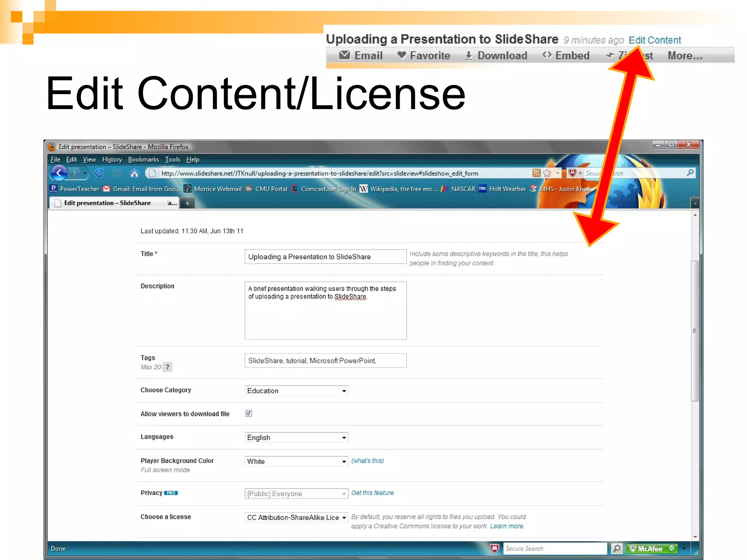Click the Learn more link about licenses
747x560 pixels.
point(506,526)
